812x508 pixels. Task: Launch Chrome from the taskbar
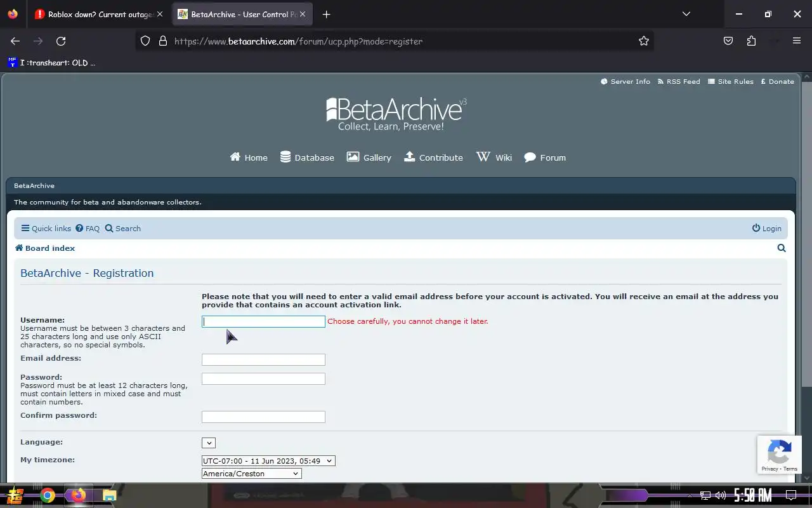click(47, 495)
